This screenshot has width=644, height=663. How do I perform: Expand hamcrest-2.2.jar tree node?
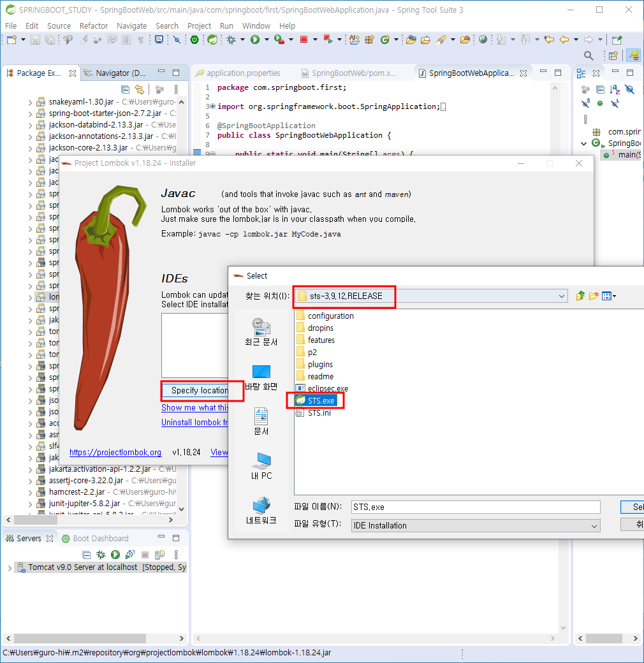30,493
